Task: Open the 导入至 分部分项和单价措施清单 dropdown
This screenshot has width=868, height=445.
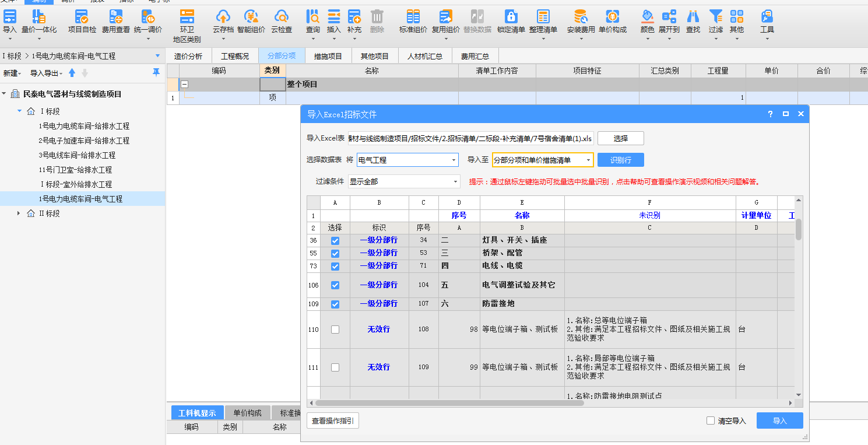Action: pos(543,160)
